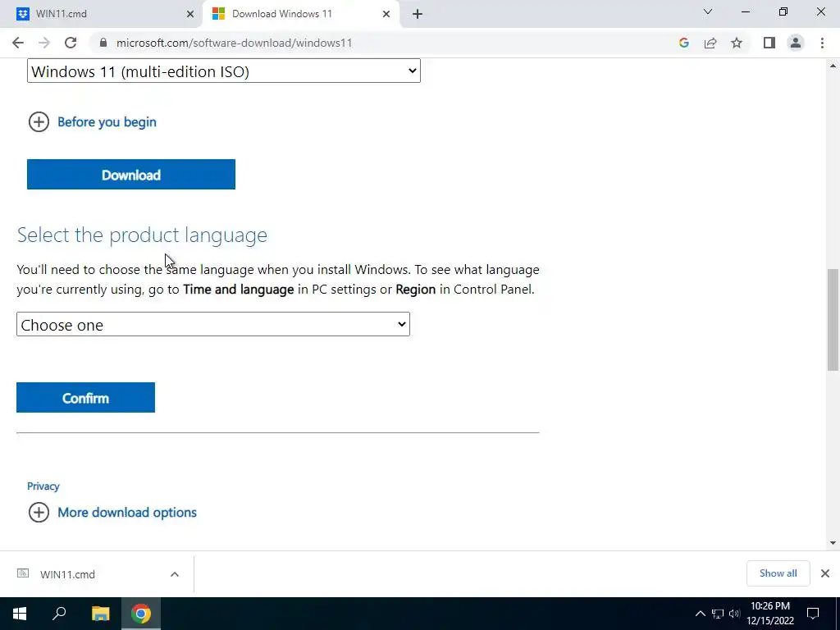Viewport: 840px width, 630px height.
Task: Bookmark this page with the star icon
Action: (737, 43)
